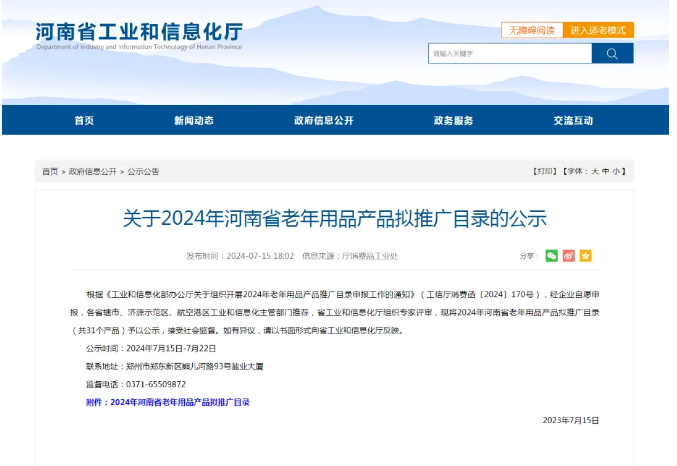
Task: Set font size to 小 (small)
Action: tap(618, 171)
